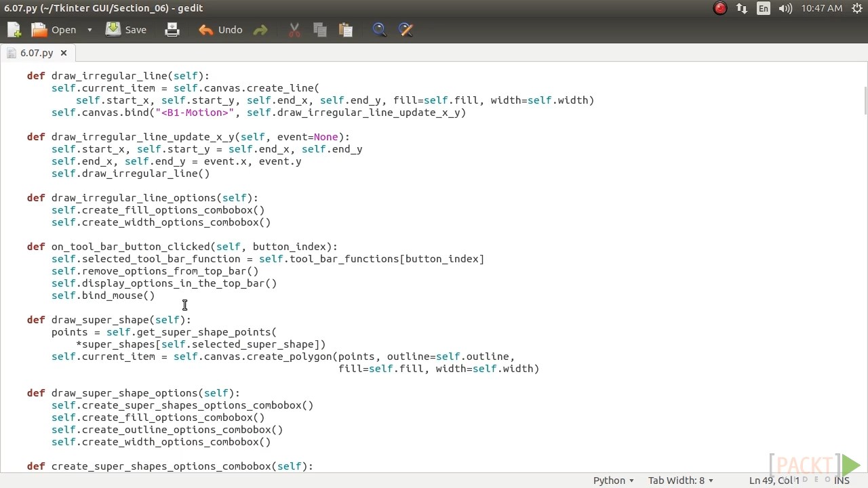The image size is (868, 488).
Task: Open the Python language selector
Action: [x=614, y=480]
